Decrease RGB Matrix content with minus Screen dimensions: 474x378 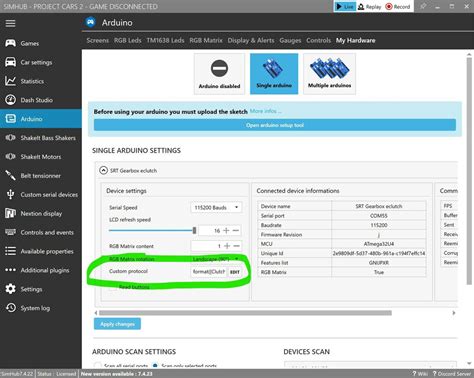(237, 246)
